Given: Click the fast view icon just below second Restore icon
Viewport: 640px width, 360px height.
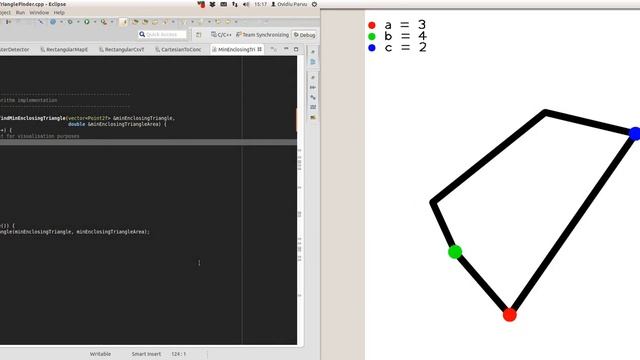Looking at the screenshot, I should [313, 87].
